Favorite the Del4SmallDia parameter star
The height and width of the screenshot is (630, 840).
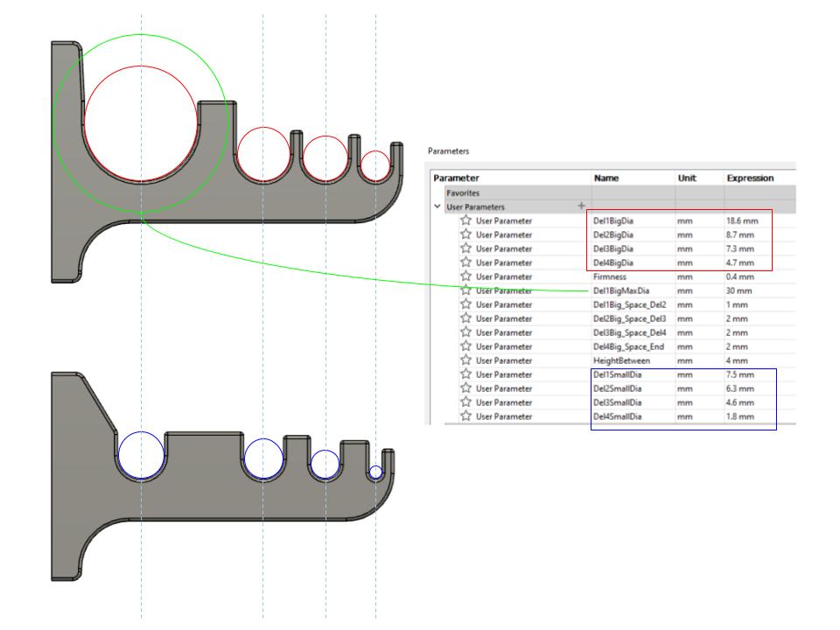(466, 416)
